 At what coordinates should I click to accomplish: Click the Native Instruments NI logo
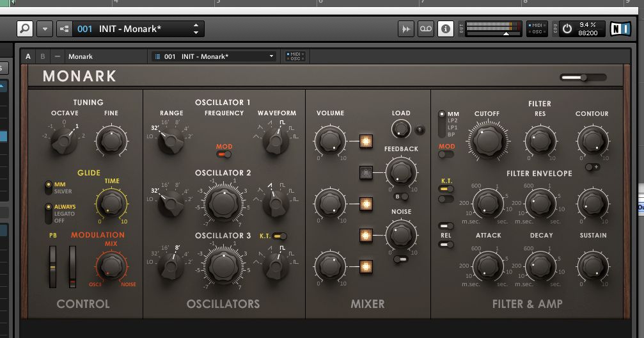coord(620,29)
